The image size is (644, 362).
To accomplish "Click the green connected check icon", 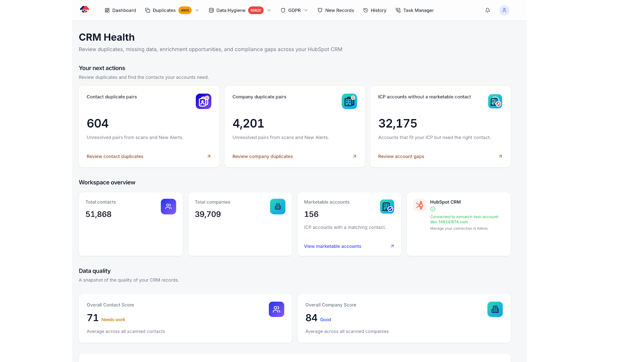I will (x=433, y=209).
